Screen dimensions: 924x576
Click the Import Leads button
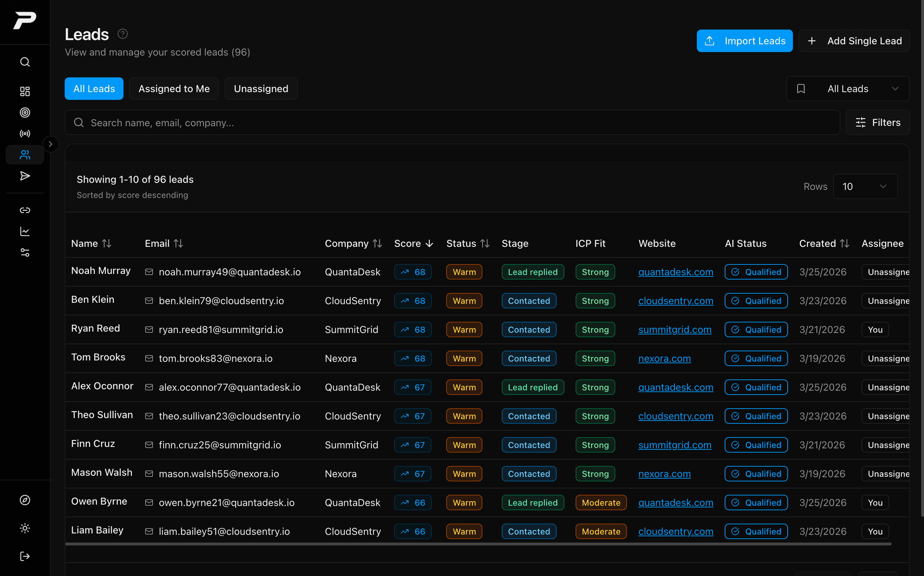(745, 41)
